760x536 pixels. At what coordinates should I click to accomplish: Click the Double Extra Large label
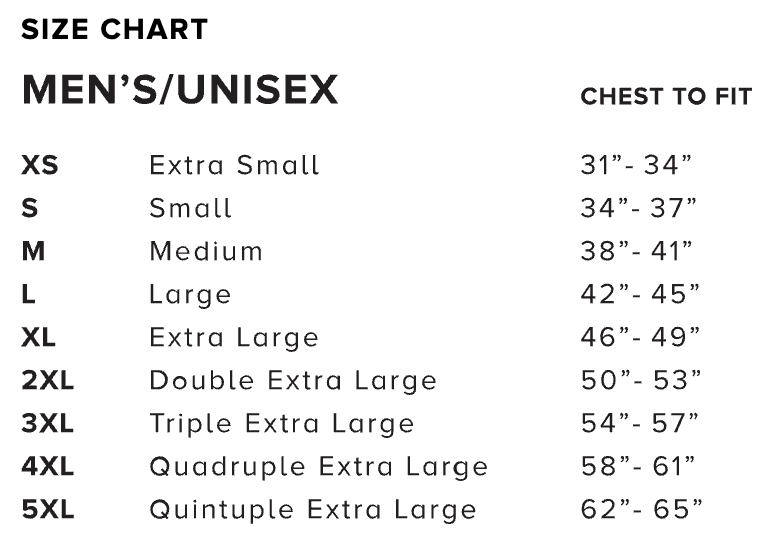click(293, 381)
